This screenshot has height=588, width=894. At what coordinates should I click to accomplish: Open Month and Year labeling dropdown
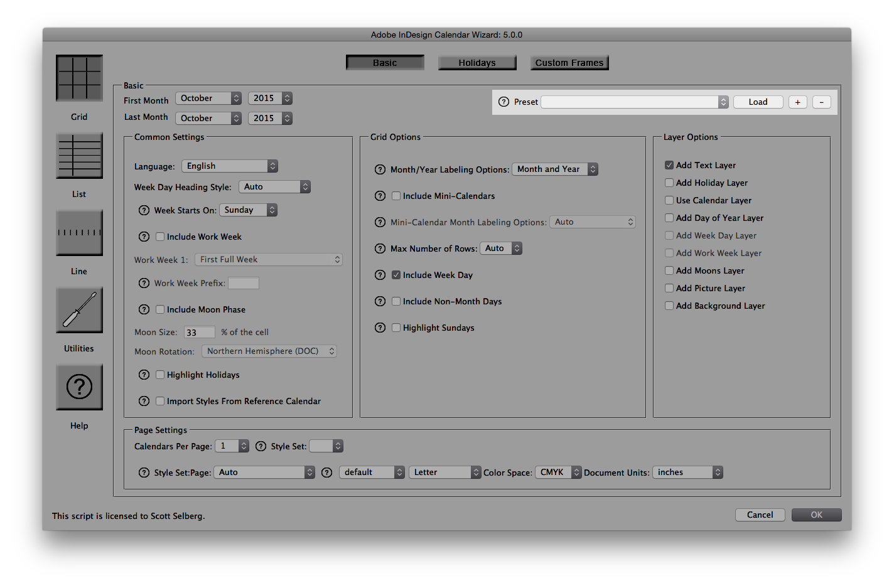[555, 169]
